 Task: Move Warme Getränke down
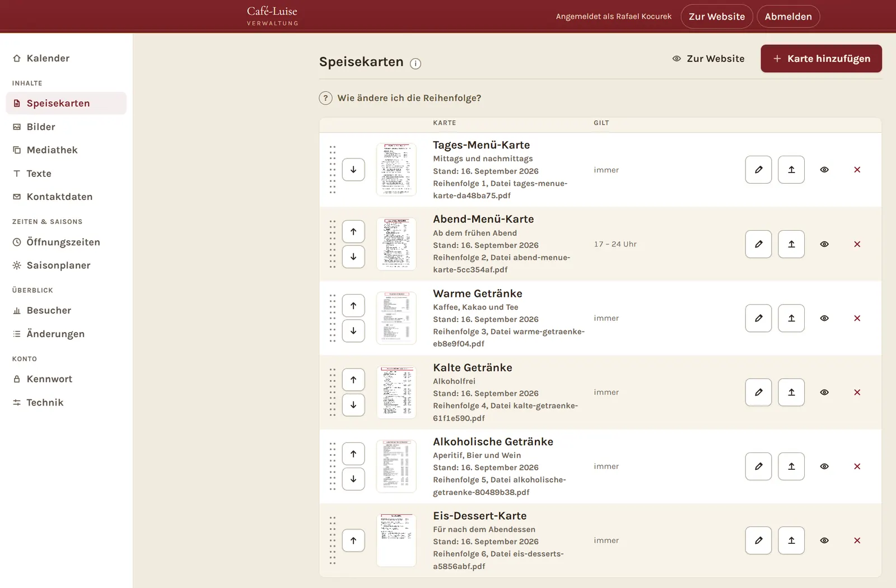pyautogui.click(x=353, y=330)
